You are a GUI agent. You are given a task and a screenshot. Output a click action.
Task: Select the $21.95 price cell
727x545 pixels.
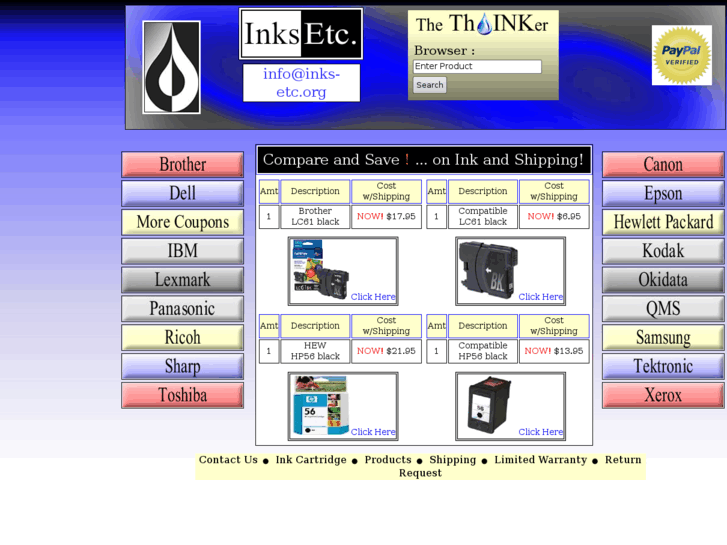386,351
